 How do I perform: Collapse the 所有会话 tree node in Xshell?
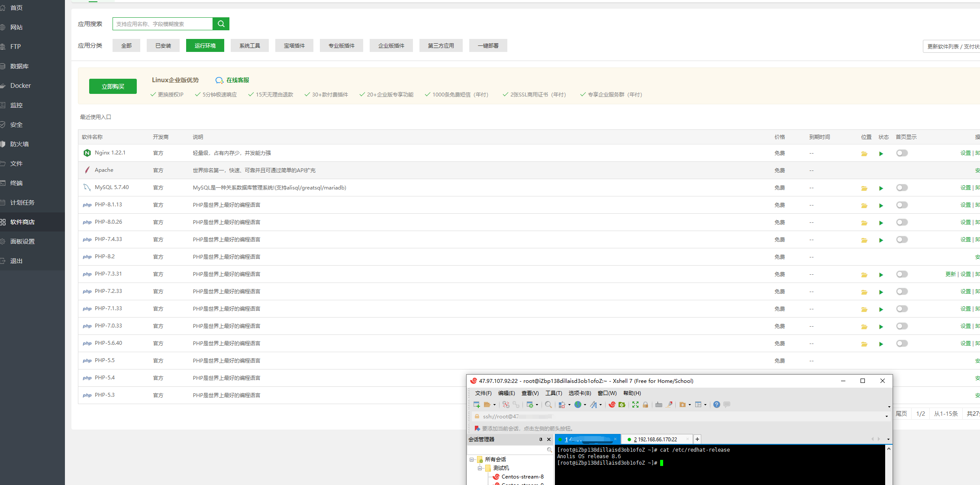(x=472, y=459)
